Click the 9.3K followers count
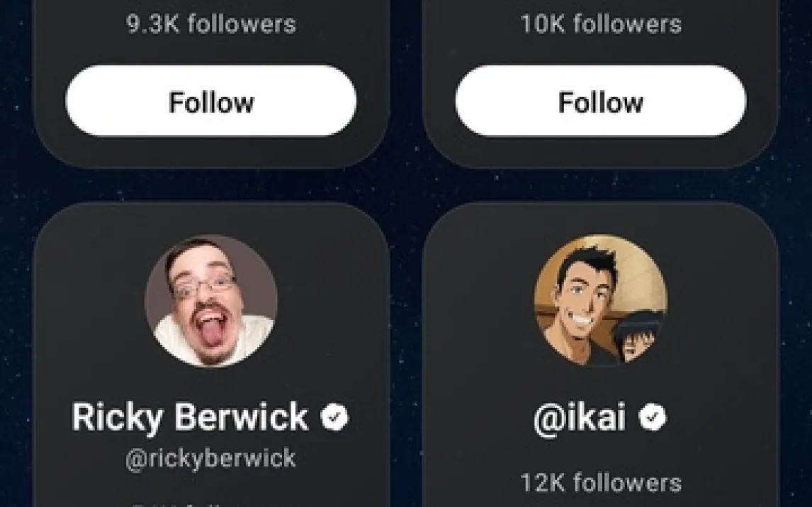 (x=211, y=25)
